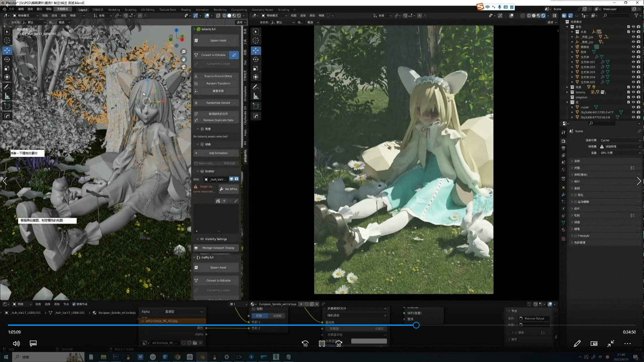Select the 3D Cursor tool in left viewport
Screen dimensions: 644x362
pyautogui.click(x=7, y=41)
